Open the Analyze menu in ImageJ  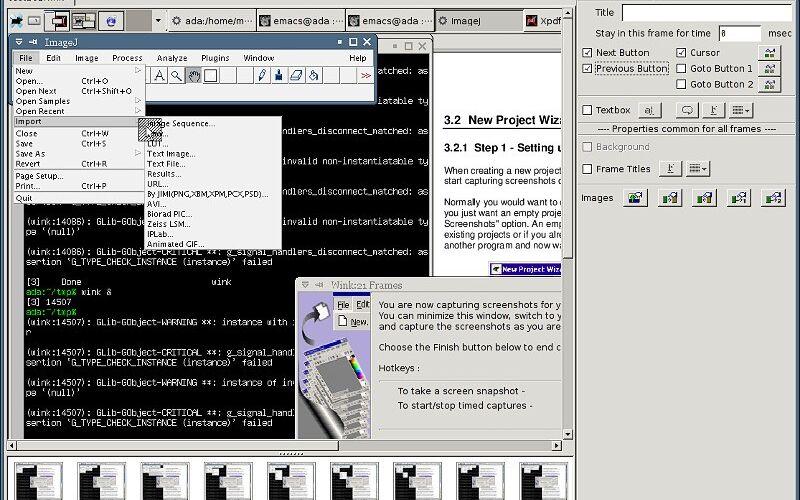172,58
